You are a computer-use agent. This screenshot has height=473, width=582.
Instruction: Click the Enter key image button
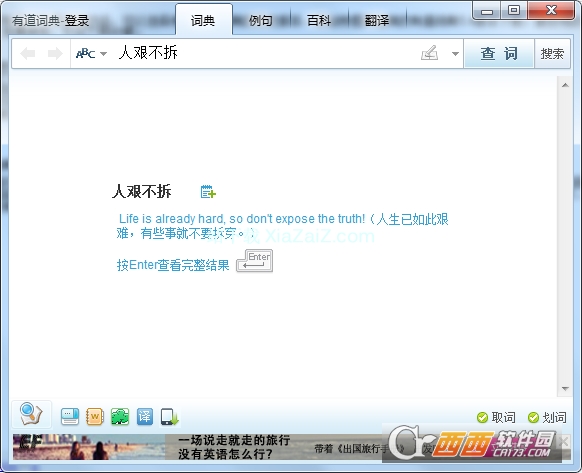tap(255, 261)
